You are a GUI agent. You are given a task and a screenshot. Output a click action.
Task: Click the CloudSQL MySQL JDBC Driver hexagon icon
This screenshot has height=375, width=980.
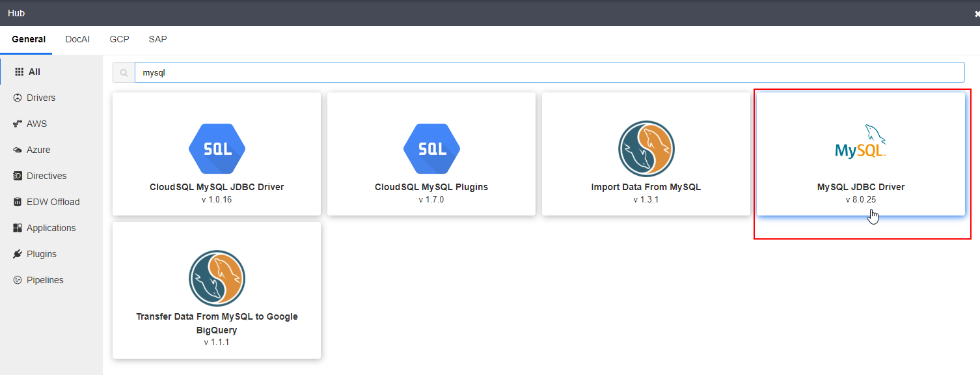pos(217,148)
